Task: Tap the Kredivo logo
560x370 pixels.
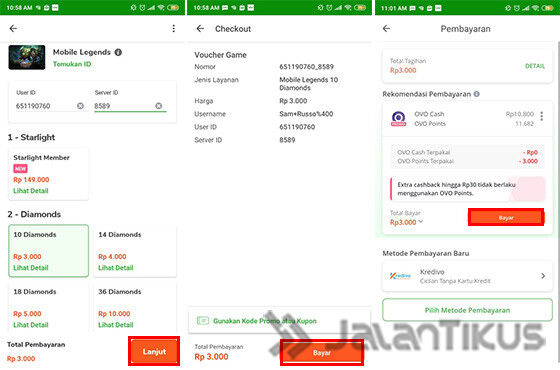Action: pos(400,276)
